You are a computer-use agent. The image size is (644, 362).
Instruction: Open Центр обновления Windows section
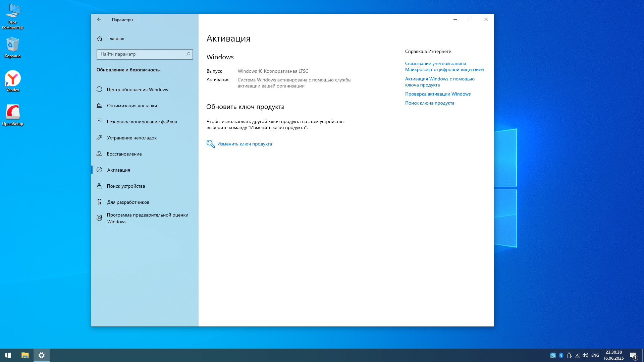(137, 89)
